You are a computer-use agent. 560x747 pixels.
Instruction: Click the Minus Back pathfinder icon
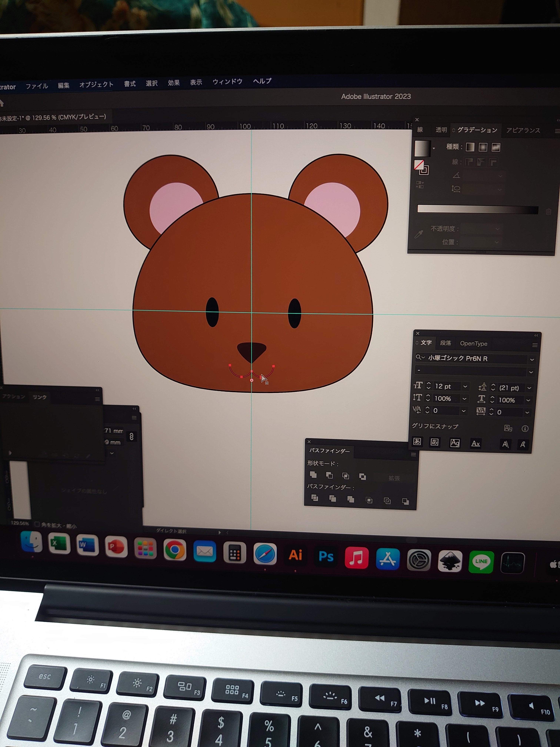406,501
